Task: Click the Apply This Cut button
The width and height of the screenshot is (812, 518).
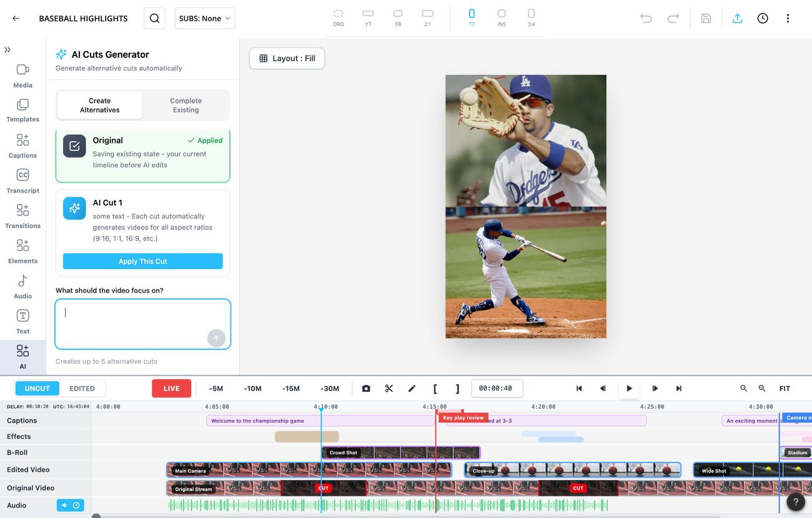Action: coord(143,261)
